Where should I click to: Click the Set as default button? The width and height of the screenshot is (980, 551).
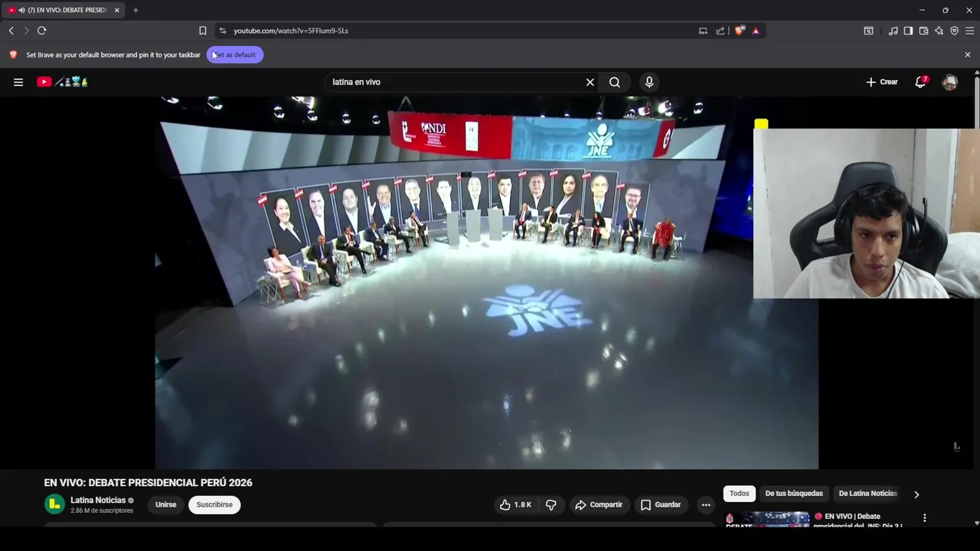coord(234,54)
